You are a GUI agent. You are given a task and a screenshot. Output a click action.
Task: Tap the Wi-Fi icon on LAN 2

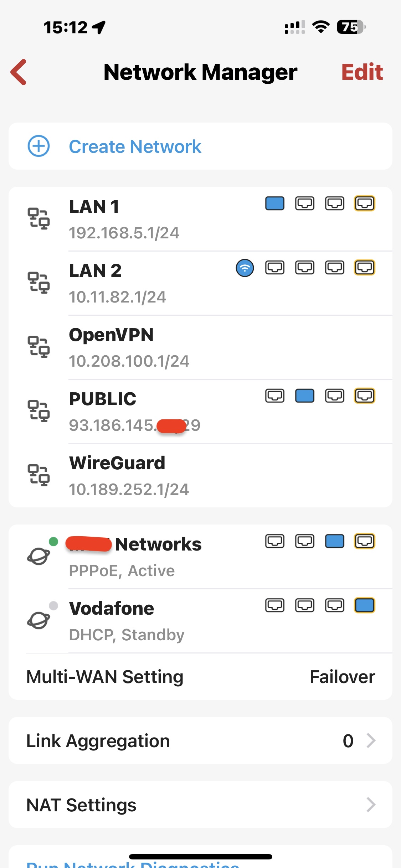245,268
